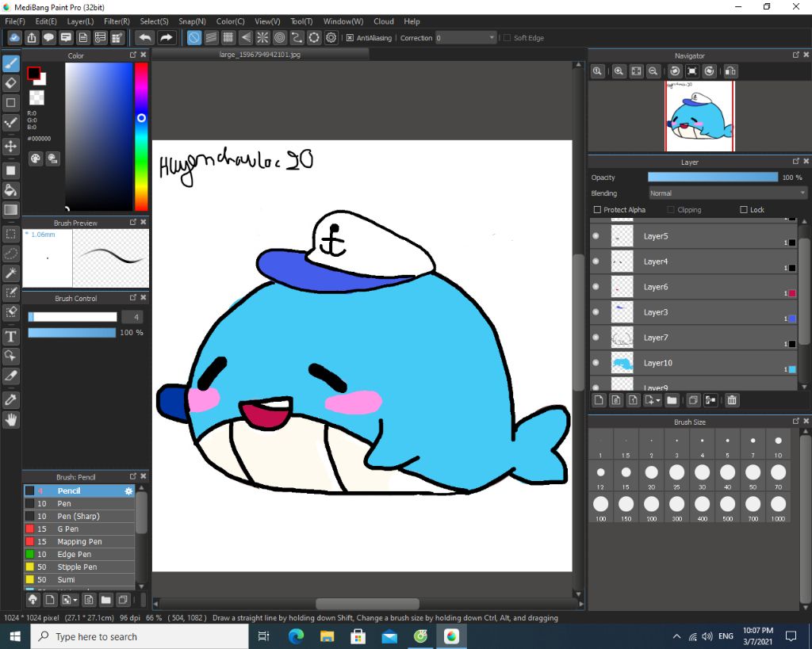Image resolution: width=812 pixels, height=649 pixels.
Task: Select the Hand tool
Action: 10,420
